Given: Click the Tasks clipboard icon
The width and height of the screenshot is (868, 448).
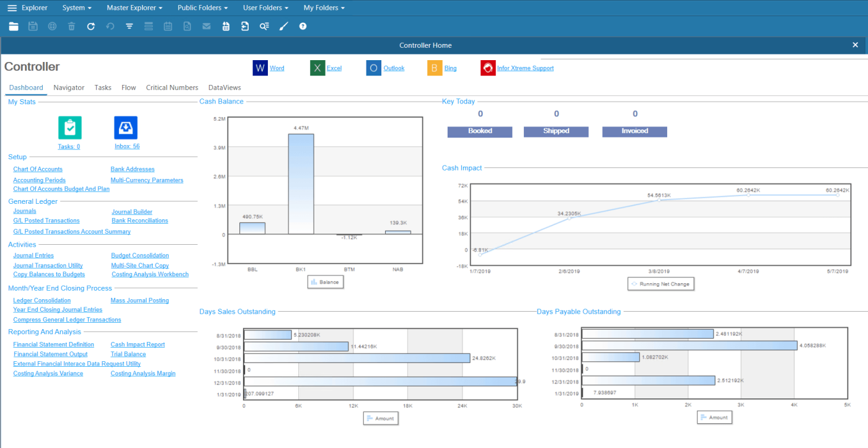Looking at the screenshot, I should [x=69, y=128].
